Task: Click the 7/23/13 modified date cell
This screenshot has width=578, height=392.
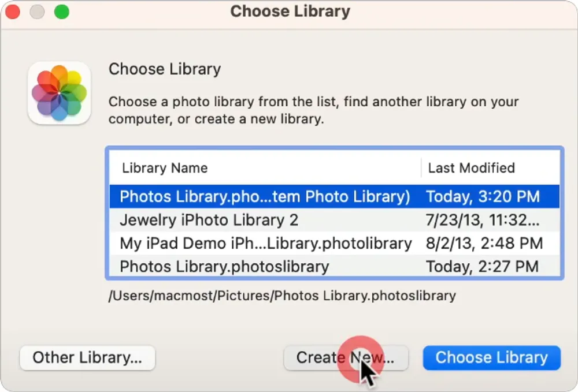Action: click(483, 220)
